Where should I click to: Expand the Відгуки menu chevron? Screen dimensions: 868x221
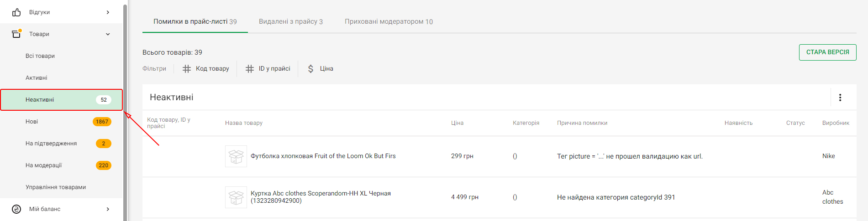pyautogui.click(x=108, y=12)
